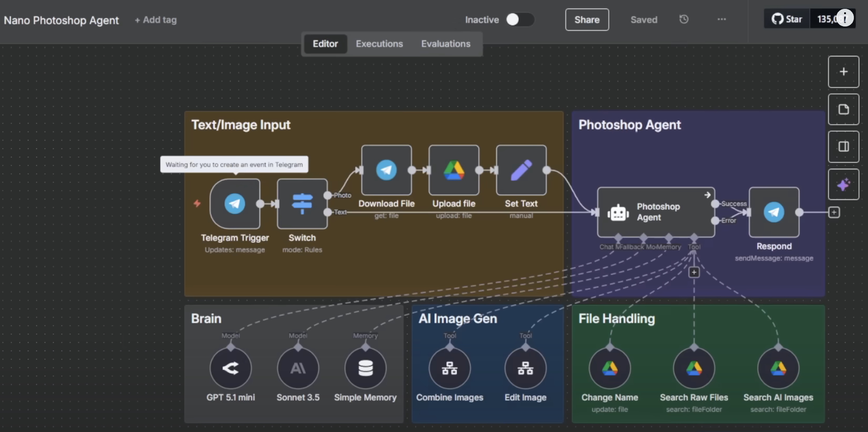Select the Simple Memory node icon
868x432 pixels.
click(x=365, y=368)
